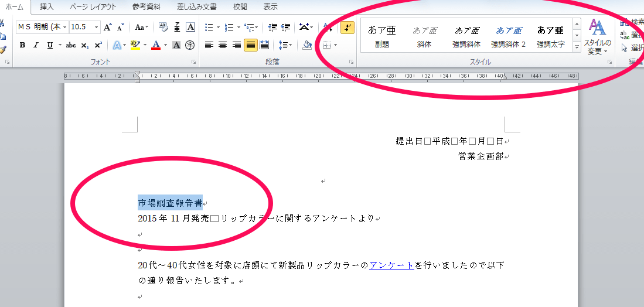Switch to the 校閲 tab
Viewport: 644px width, 307px height.
coord(240,6)
